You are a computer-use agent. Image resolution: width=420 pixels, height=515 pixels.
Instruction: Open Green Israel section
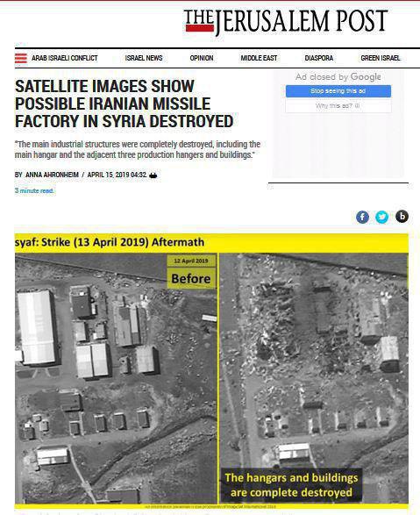381,58
